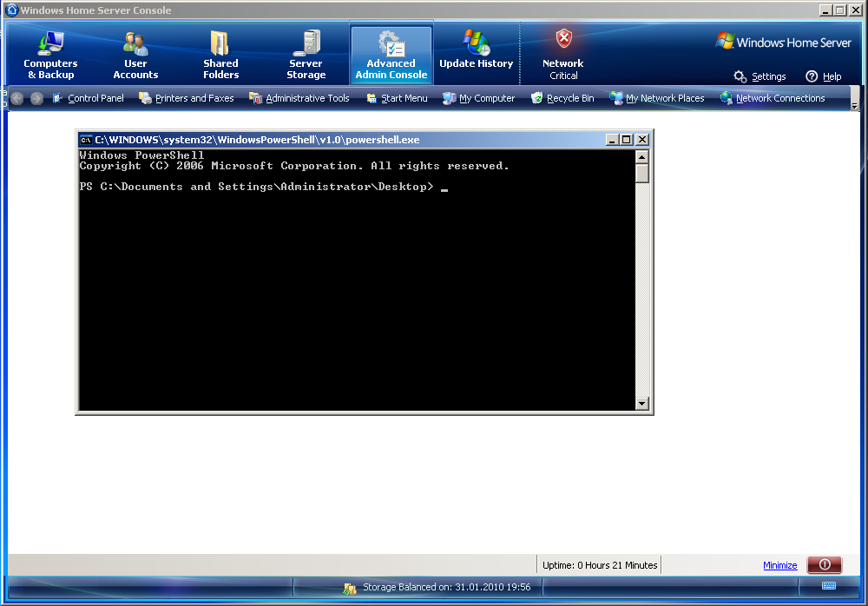View the Network Critical status

pyautogui.click(x=563, y=55)
